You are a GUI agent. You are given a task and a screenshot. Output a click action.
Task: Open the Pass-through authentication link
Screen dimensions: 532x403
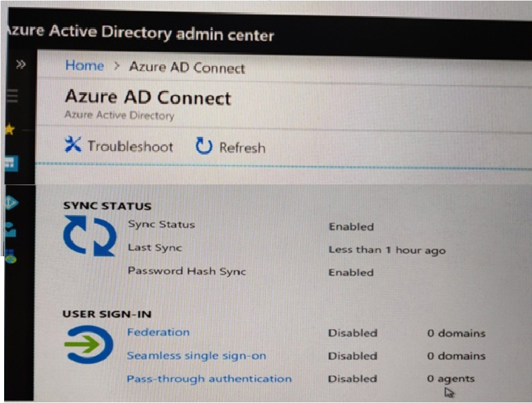point(209,379)
